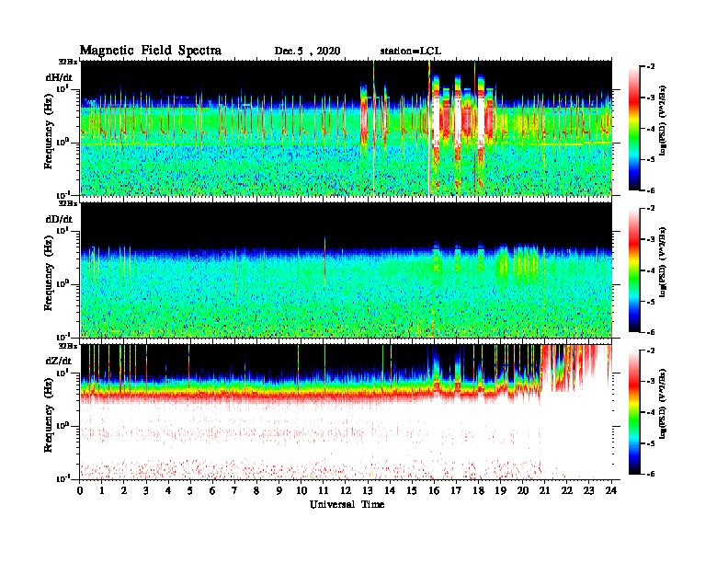
Task: Click hour tick label "7" on the time axis
Action: [234, 490]
